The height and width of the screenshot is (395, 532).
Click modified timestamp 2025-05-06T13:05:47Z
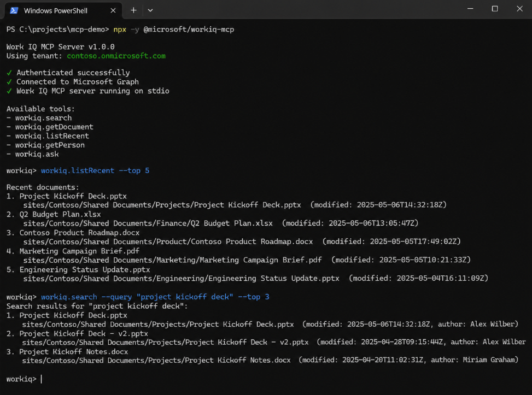pos(371,223)
